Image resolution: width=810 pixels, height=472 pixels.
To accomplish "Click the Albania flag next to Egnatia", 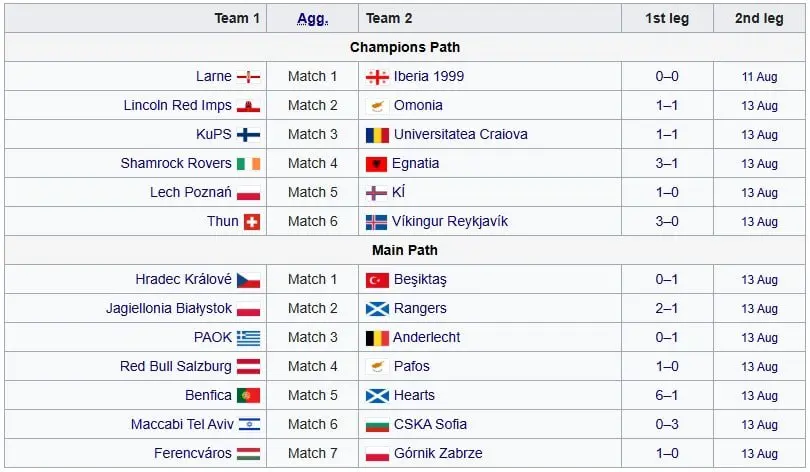I will [376, 164].
